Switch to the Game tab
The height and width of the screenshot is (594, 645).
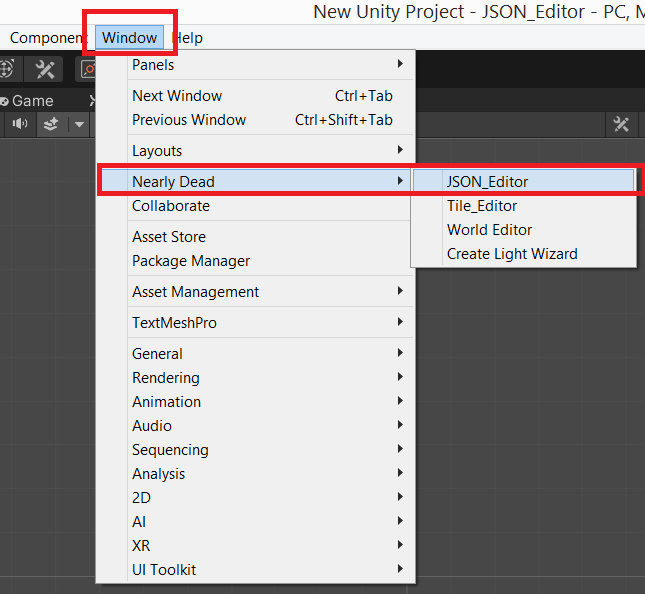point(32,101)
